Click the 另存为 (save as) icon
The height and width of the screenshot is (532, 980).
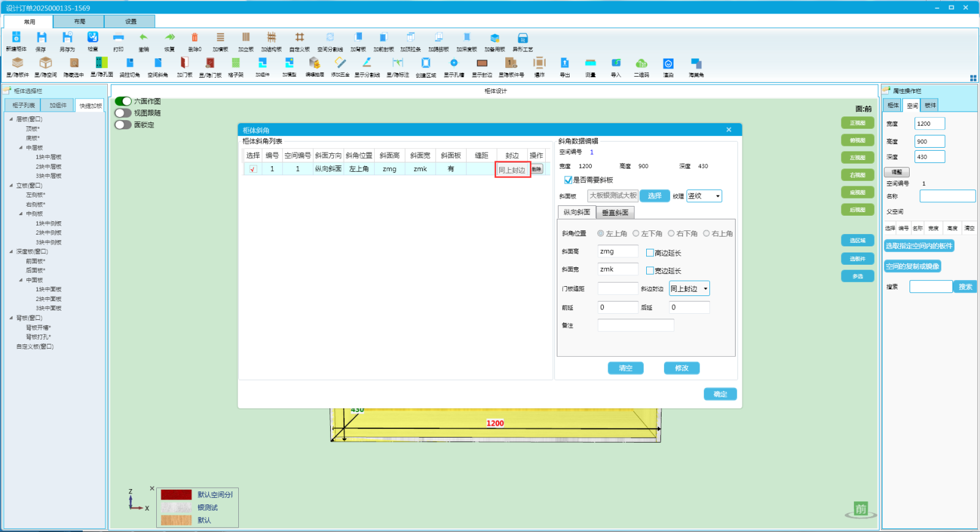[67, 38]
